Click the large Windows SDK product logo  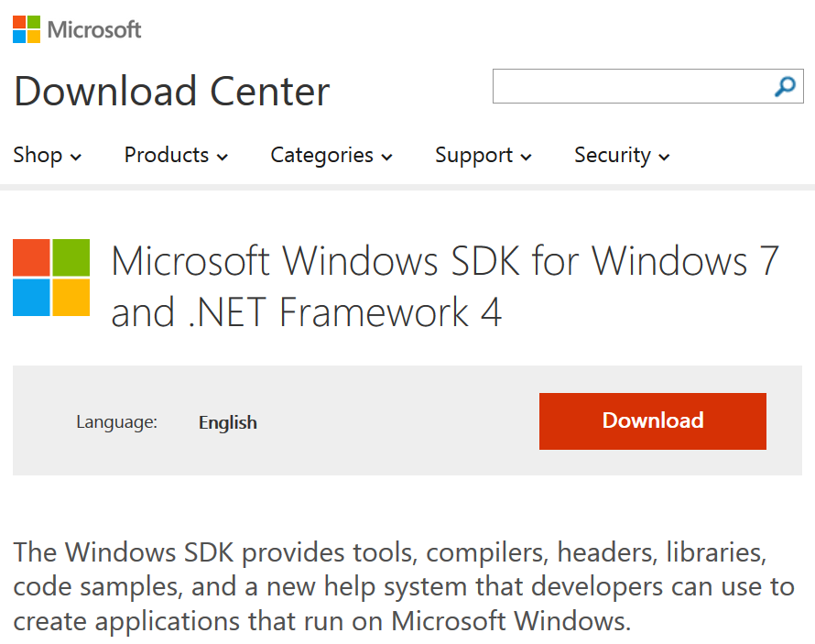(51, 278)
